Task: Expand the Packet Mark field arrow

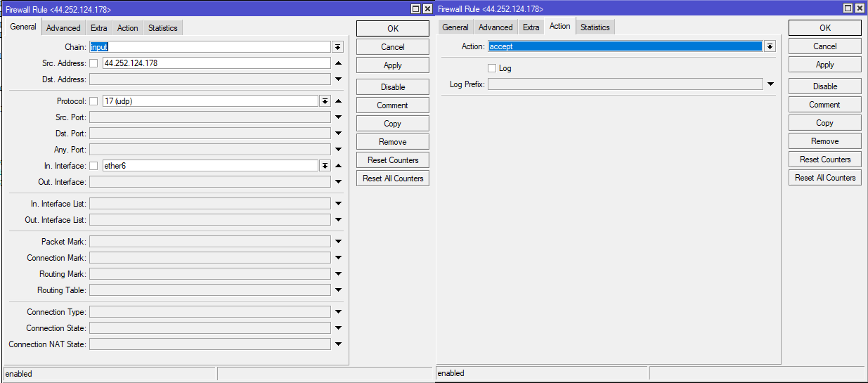Action: [x=338, y=242]
